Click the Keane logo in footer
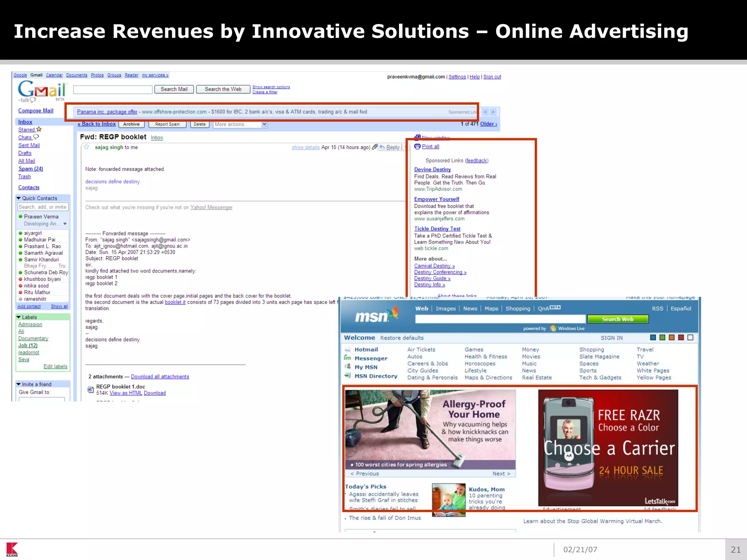The image size is (747, 560). pos(12,549)
